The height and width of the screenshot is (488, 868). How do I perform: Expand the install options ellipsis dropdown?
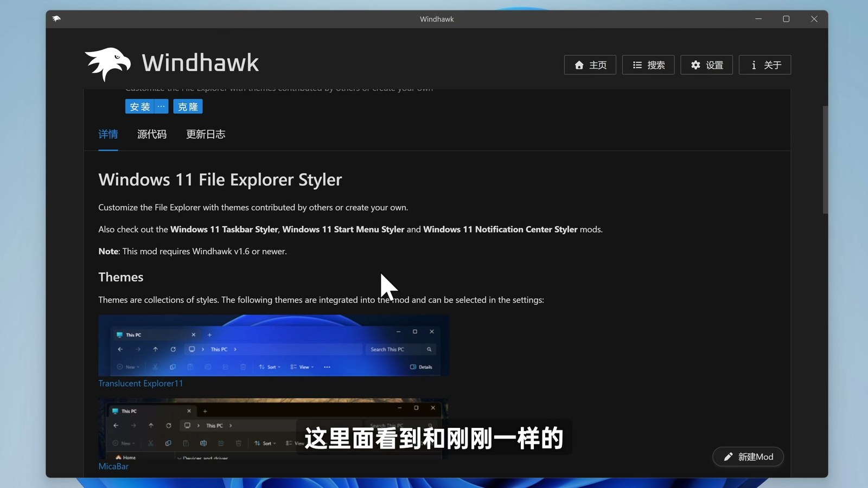pyautogui.click(x=162, y=107)
